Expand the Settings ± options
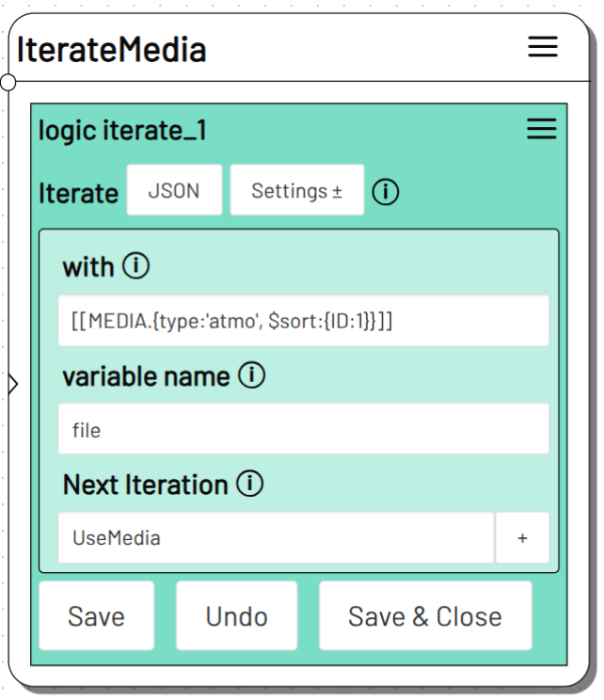The image size is (604, 700). click(296, 191)
